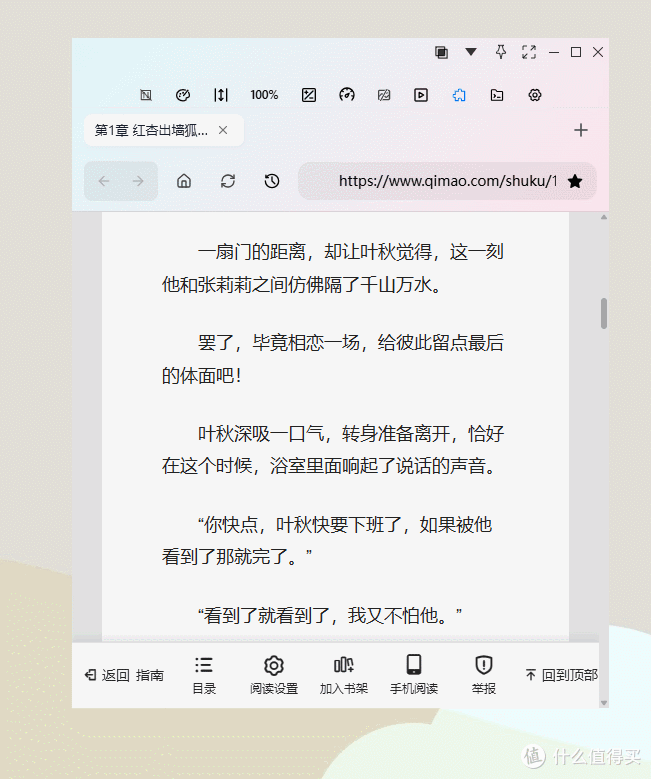Click the paragraph starting 罢了，毕竟相恋一场
This screenshot has width=651, height=779.
point(333,359)
